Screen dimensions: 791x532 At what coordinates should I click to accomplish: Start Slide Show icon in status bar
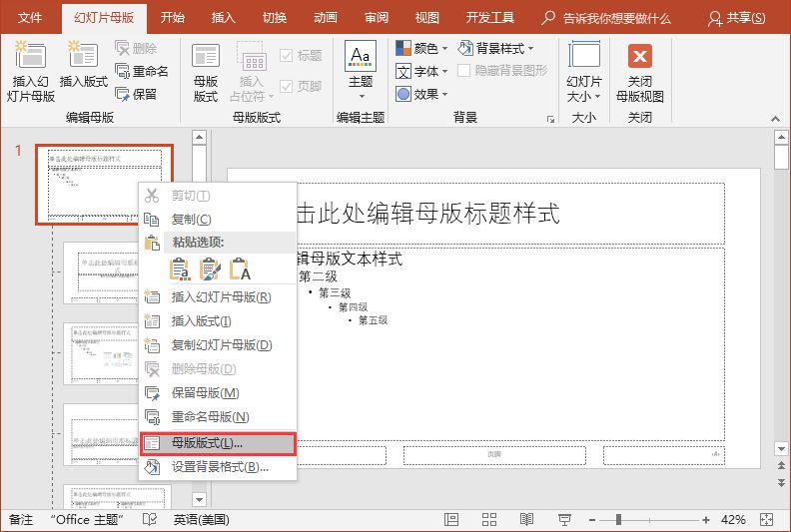564,519
